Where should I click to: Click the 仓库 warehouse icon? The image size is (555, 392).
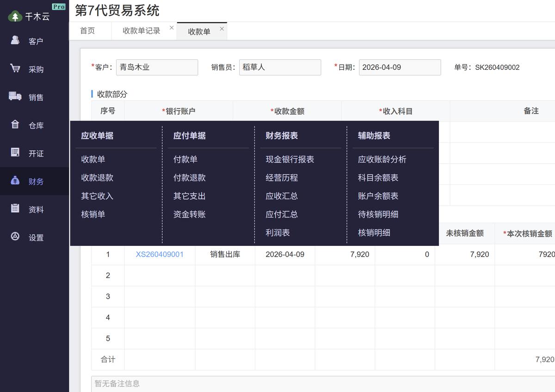(35, 125)
